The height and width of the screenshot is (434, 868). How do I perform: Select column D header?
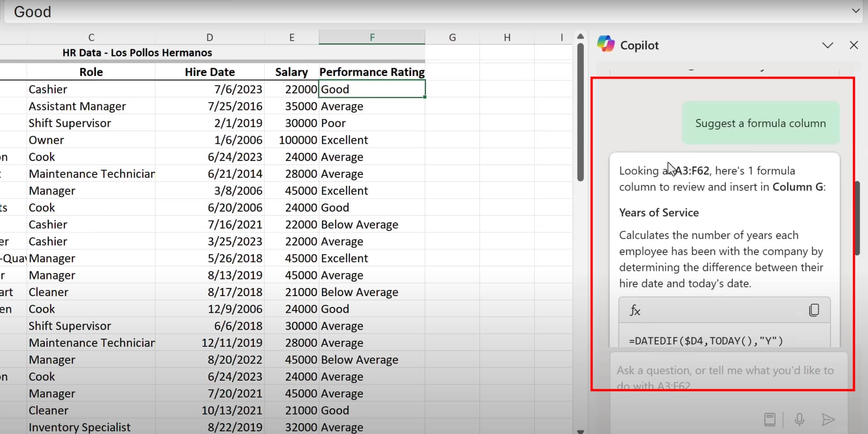(209, 38)
